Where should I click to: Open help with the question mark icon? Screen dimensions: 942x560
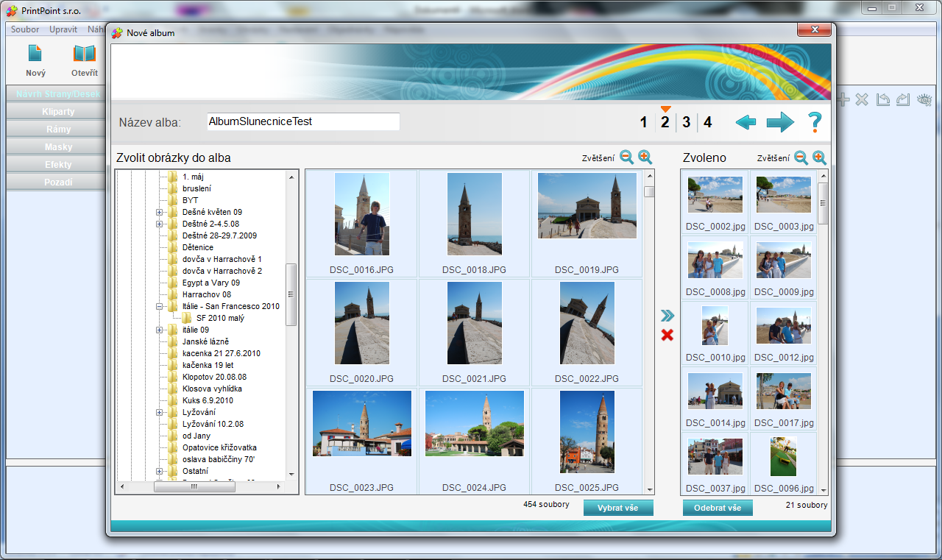click(x=815, y=122)
